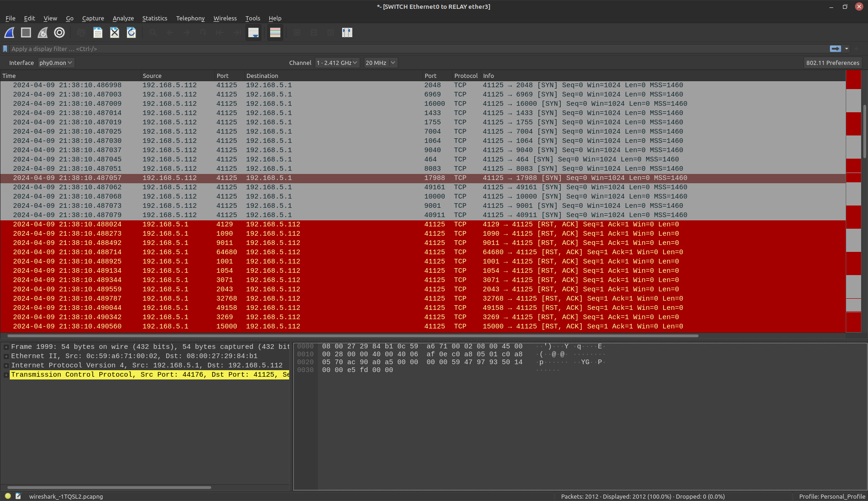Apply the display filter arrow button
This screenshot has height=501, width=868.
835,49
